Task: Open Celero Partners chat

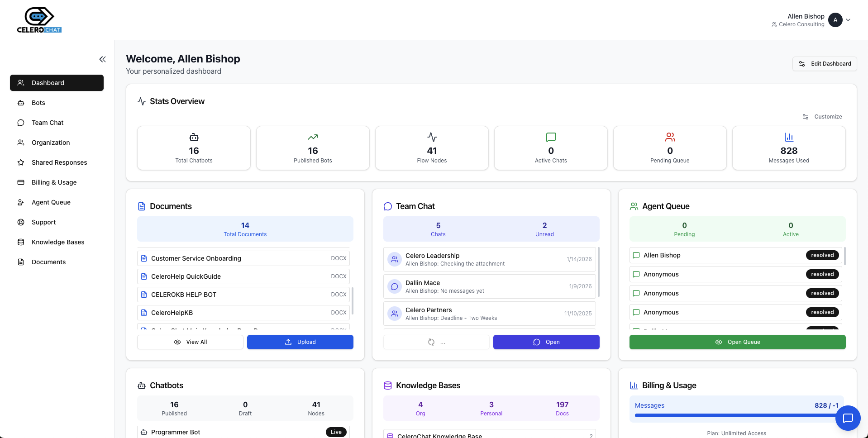Action: point(490,314)
